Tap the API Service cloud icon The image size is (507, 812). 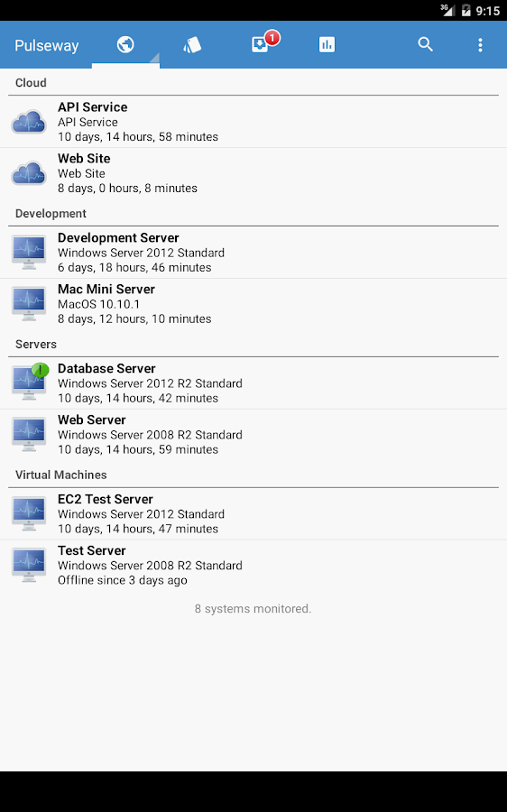point(29,122)
